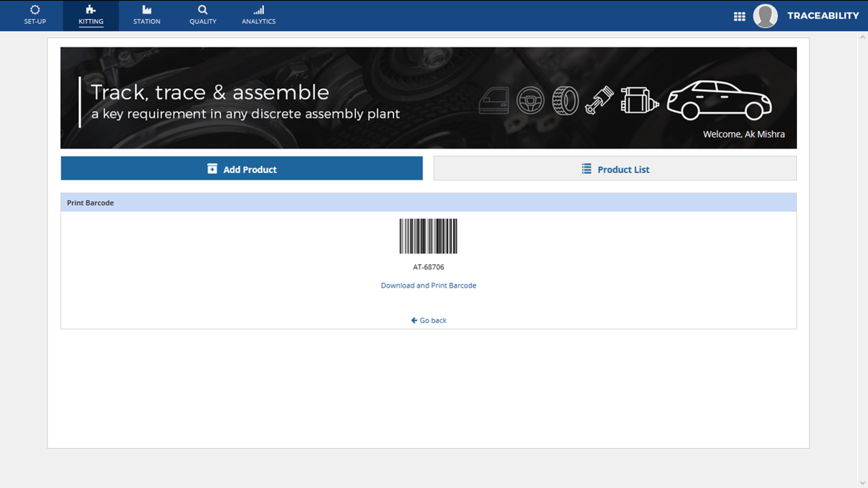Click the barcode image

[428, 236]
